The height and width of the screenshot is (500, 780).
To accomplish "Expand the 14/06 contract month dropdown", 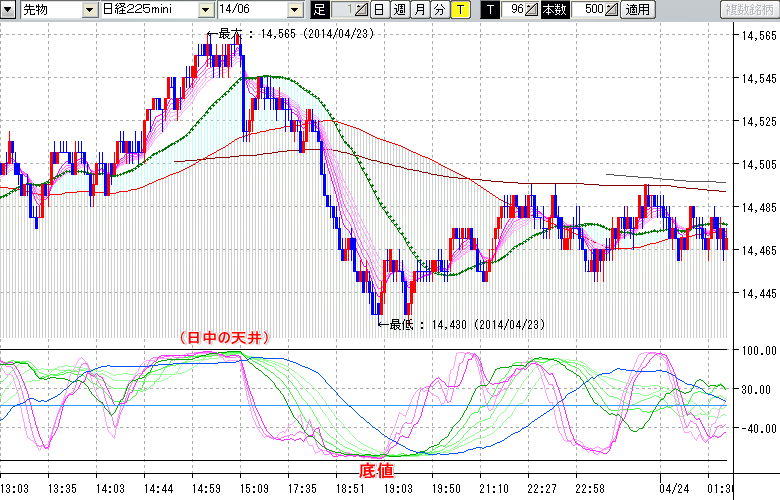I will 294,10.
